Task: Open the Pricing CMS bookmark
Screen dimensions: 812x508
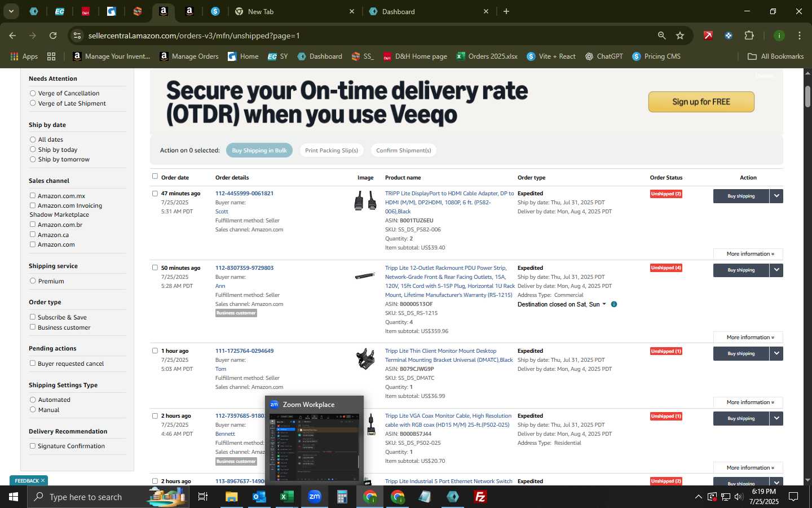Action: [656, 56]
